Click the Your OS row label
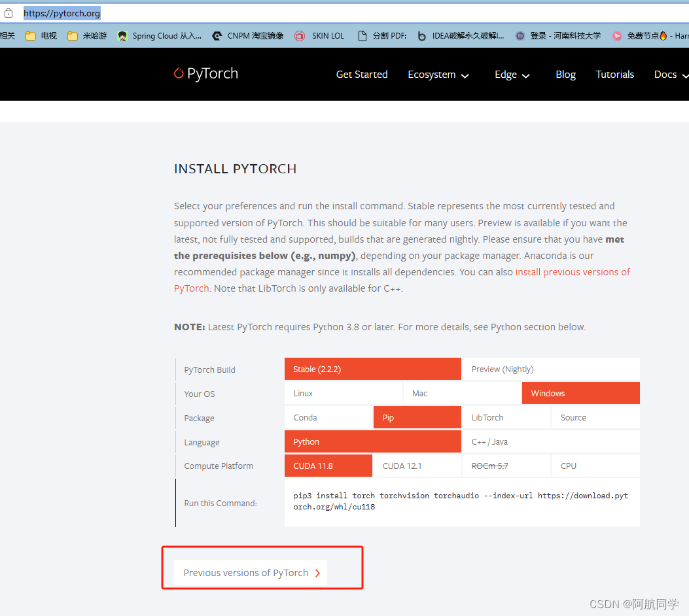689x616 pixels. click(200, 394)
